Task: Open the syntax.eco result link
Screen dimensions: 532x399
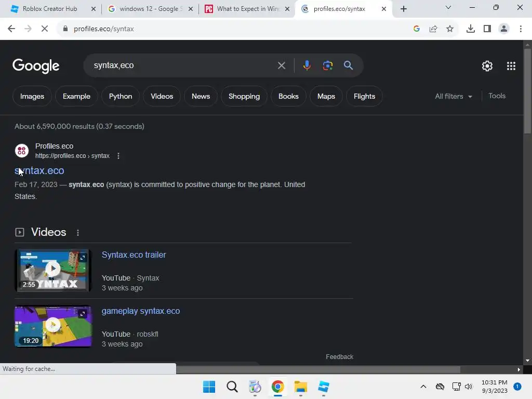Action: [x=39, y=170]
